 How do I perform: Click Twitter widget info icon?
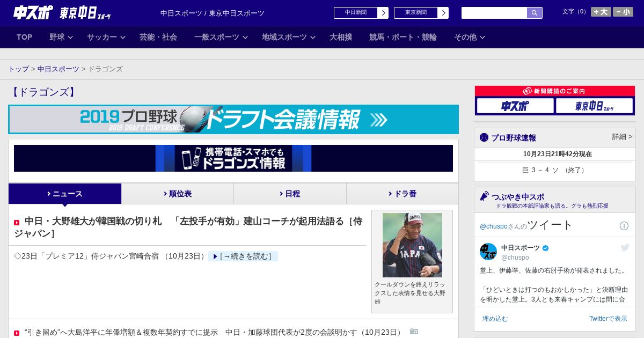[624, 226]
